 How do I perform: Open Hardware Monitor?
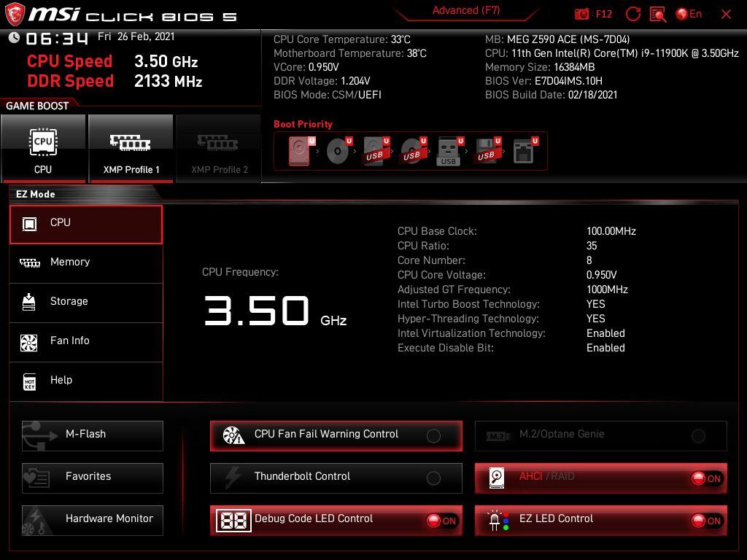93,521
